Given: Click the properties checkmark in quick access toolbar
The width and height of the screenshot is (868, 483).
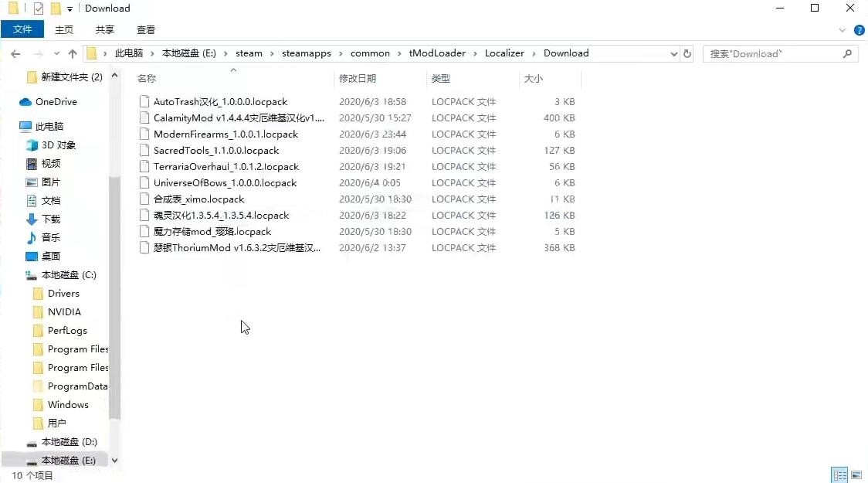Looking at the screenshot, I should point(39,9).
